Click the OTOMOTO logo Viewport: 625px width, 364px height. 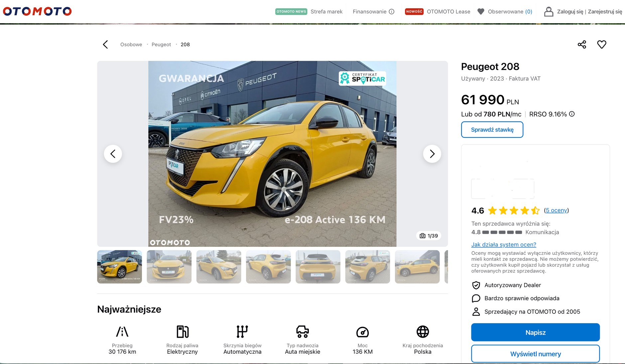(x=37, y=12)
